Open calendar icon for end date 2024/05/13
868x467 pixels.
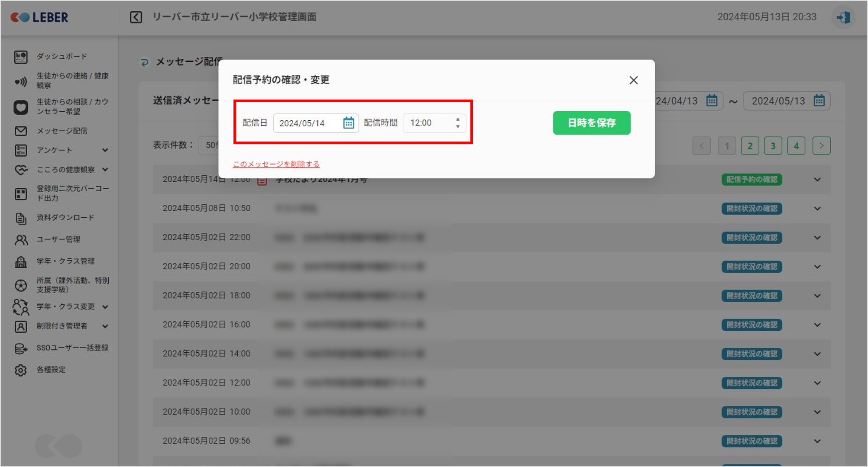819,101
